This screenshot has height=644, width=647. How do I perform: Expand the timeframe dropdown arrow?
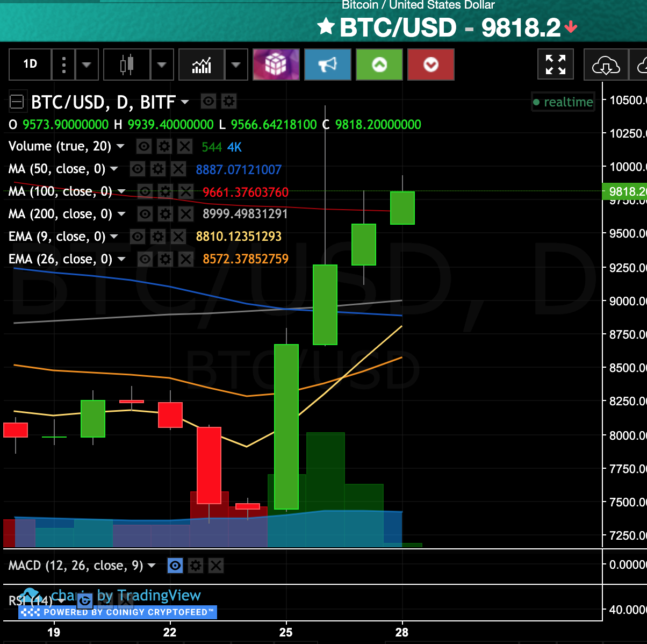pos(87,65)
